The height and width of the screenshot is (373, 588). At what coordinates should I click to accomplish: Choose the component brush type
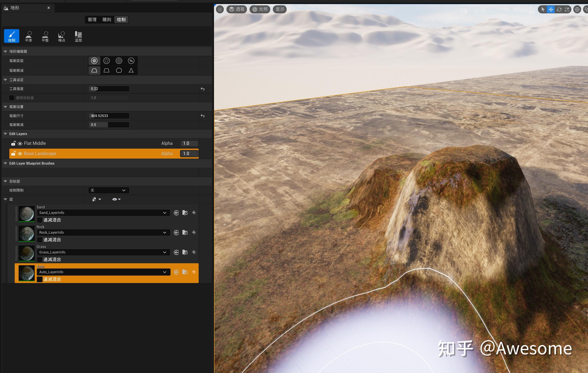[x=131, y=61]
